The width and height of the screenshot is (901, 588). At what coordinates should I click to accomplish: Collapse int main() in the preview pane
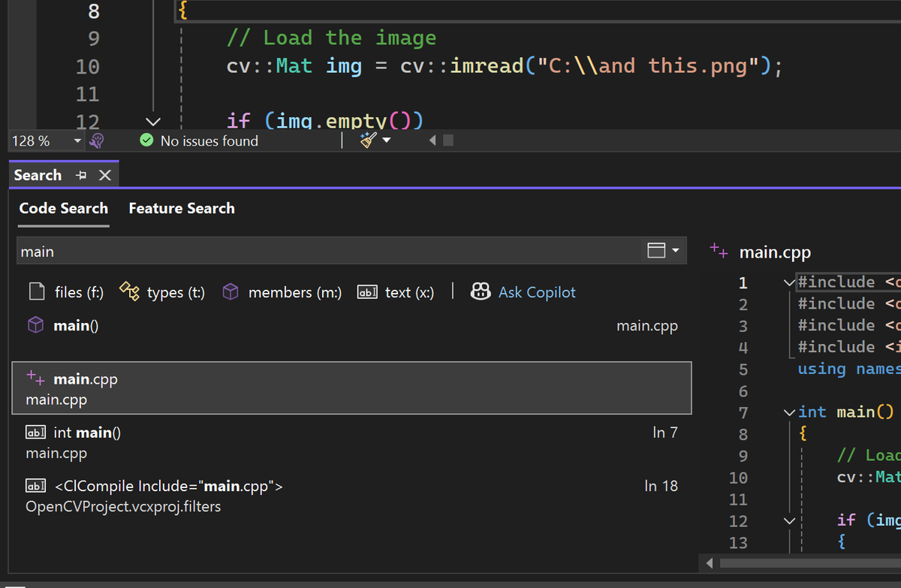[788, 412]
